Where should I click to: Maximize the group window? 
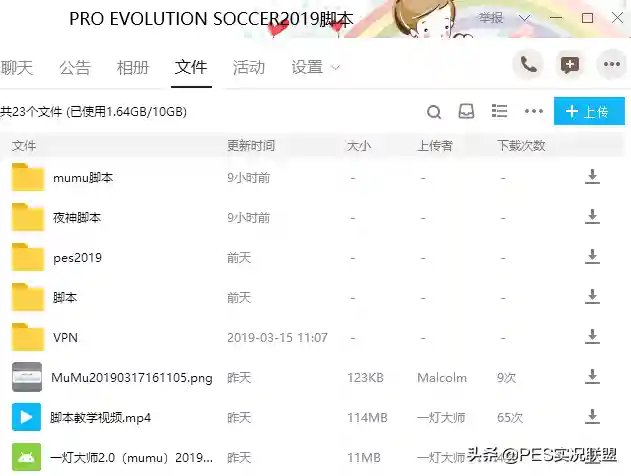tap(587, 18)
